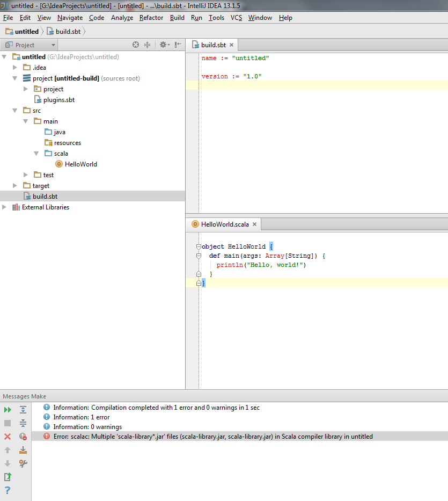Click the Stop square icon in Messages
Viewport: 448px width, 501px height.
coord(8,423)
